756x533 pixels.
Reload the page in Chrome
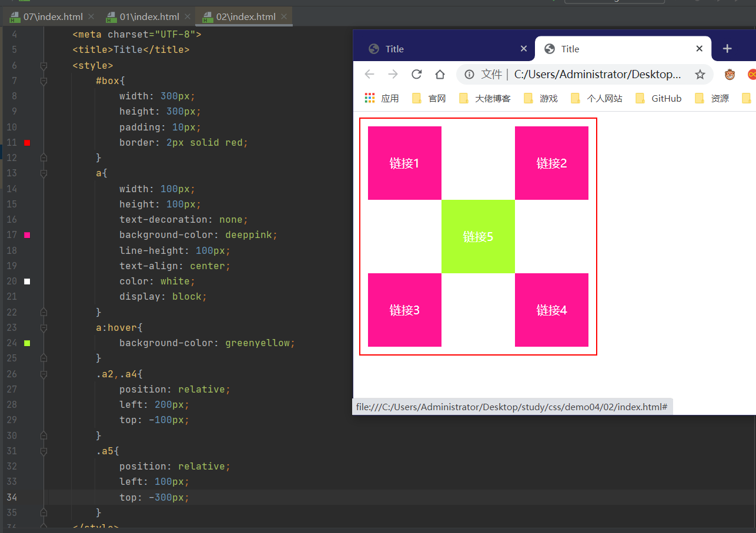416,74
